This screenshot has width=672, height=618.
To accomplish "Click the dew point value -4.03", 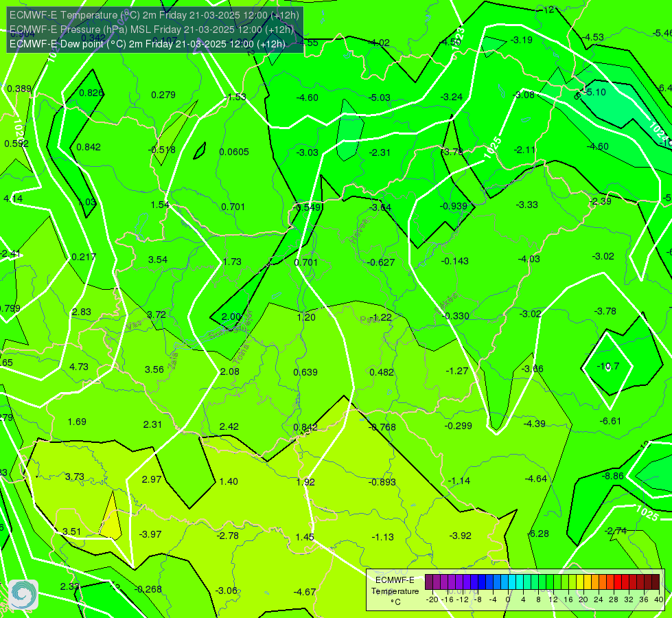I will (x=529, y=259).
